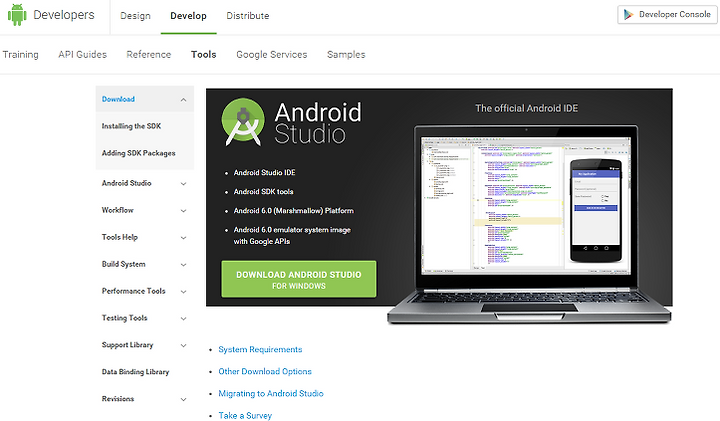Open the Design section
This screenshot has width=720, height=421.
(x=135, y=16)
